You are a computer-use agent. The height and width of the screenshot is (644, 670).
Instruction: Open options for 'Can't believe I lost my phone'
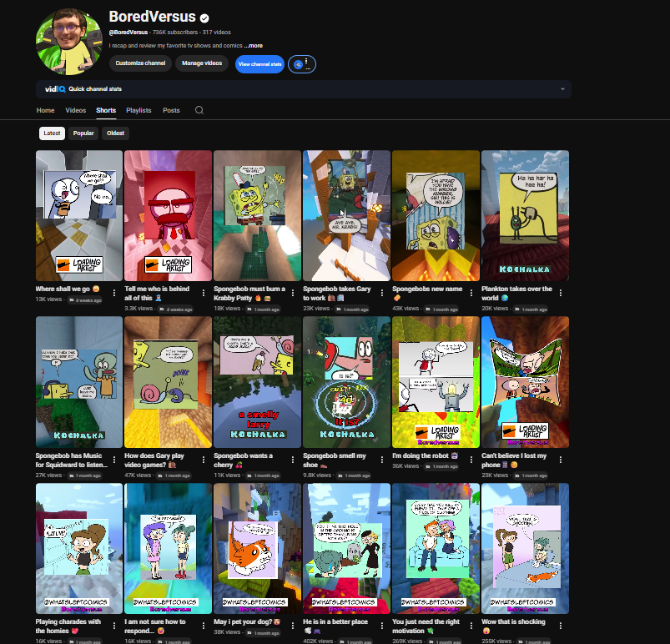pos(561,460)
